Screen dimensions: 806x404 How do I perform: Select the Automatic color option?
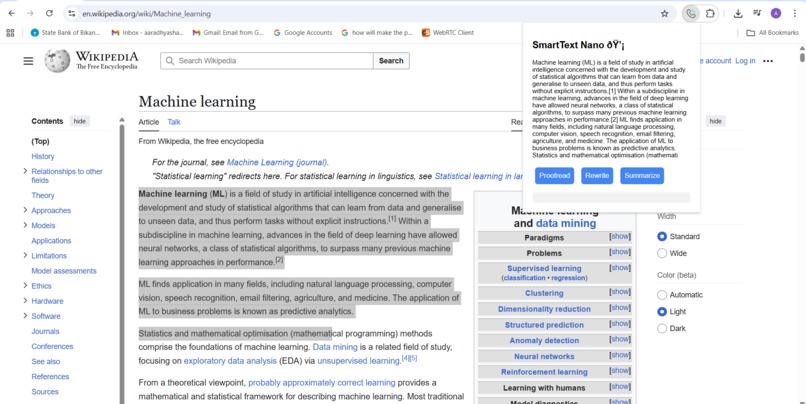662,295
